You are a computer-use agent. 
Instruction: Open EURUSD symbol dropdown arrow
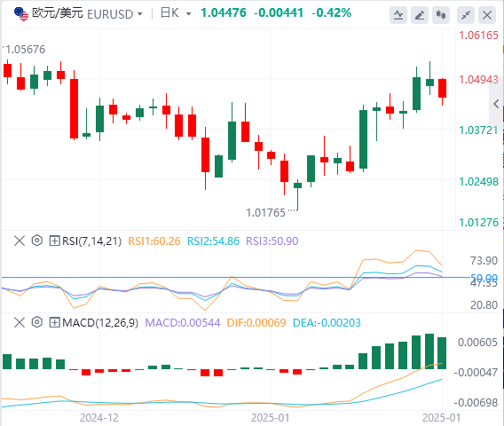click(x=140, y=14)
